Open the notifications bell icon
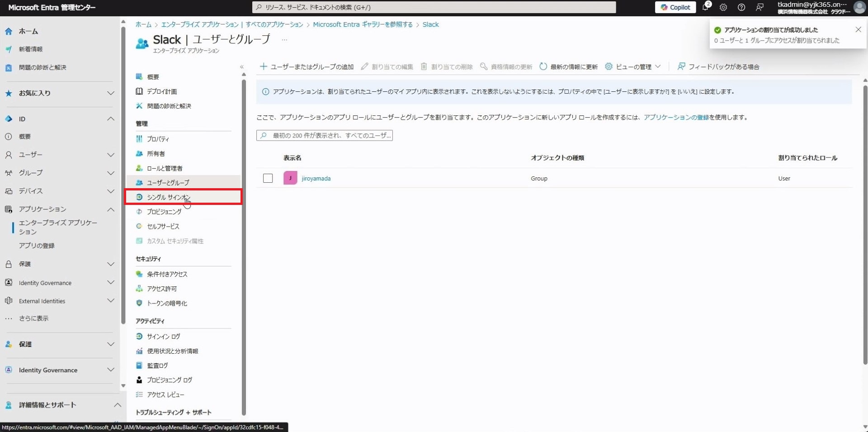 (x=705, y=7)
